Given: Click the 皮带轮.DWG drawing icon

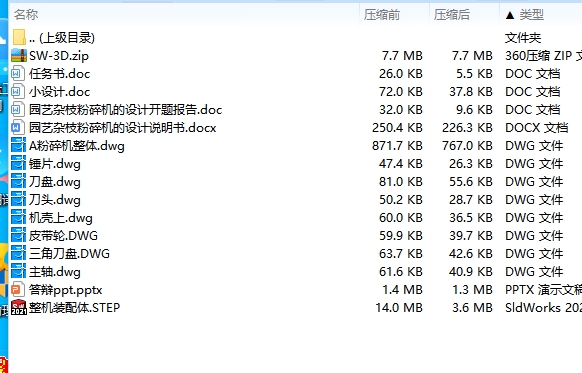Looking at the screenshot, I should pyautogui.click(x=19, y=236).
